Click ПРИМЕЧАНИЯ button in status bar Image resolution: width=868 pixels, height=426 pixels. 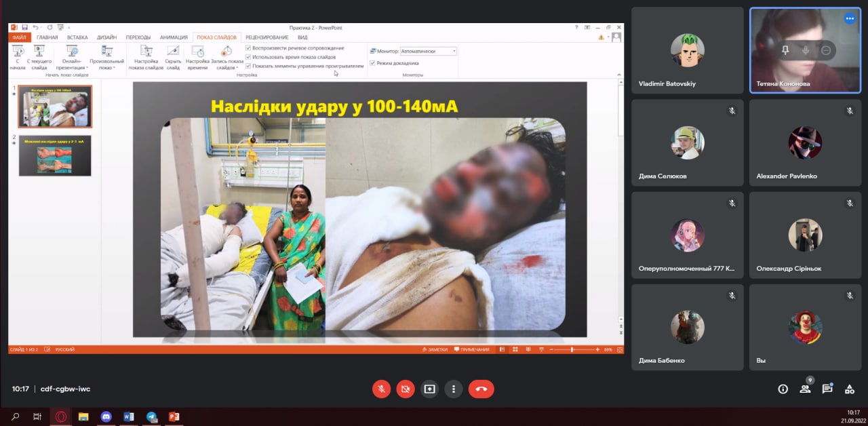click(472, 349)
